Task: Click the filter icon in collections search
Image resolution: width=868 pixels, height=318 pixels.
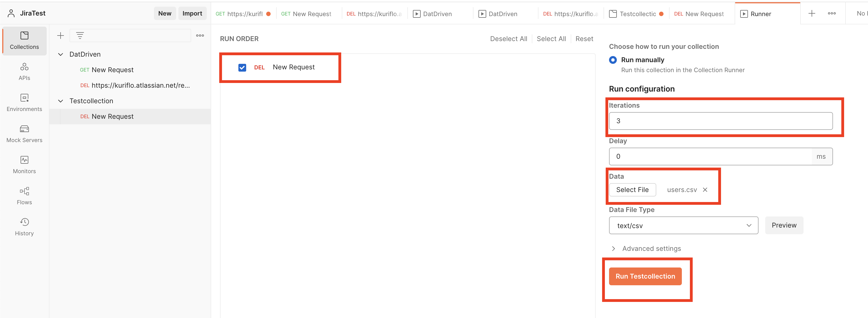Action: click(80, 35)
